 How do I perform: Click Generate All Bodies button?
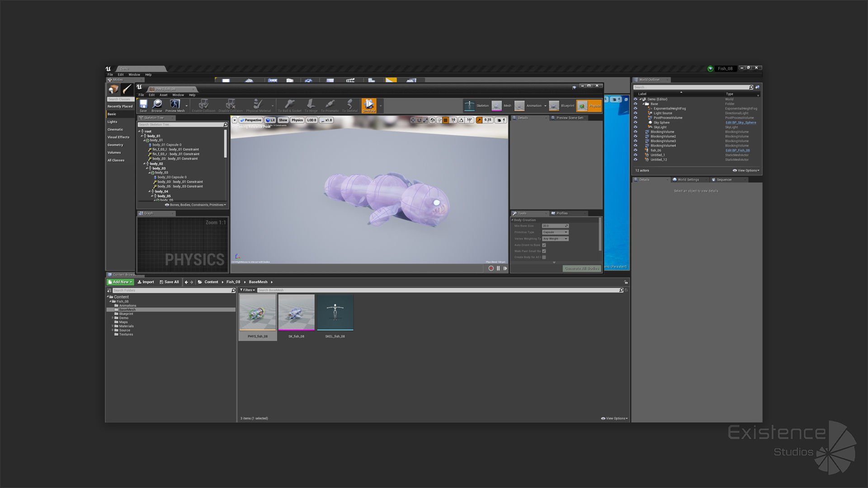tap(582, 268)
